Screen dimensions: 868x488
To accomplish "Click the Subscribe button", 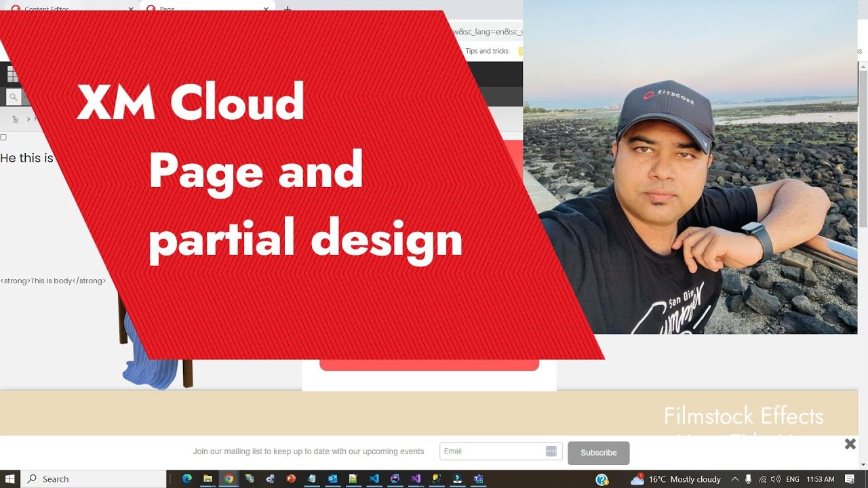I will (x=599, y=453).
